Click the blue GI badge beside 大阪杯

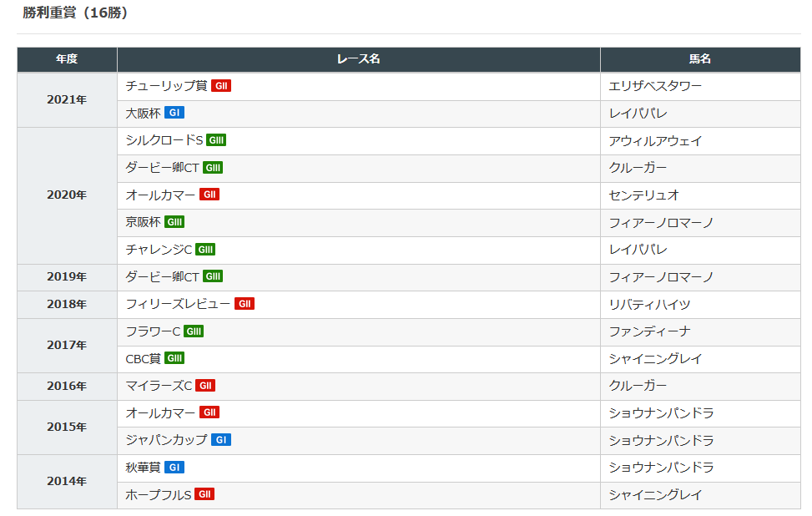(x=174, y=113)
